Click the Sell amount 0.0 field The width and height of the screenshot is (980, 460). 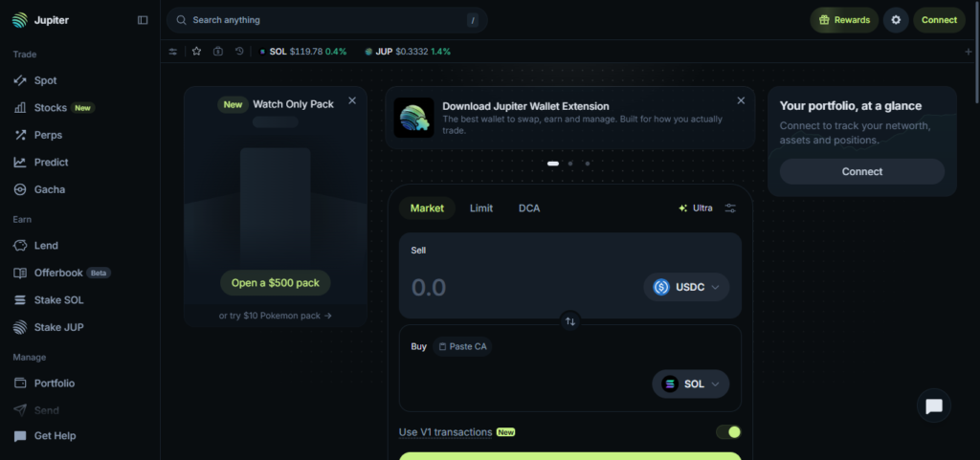[x=429, y=287]
